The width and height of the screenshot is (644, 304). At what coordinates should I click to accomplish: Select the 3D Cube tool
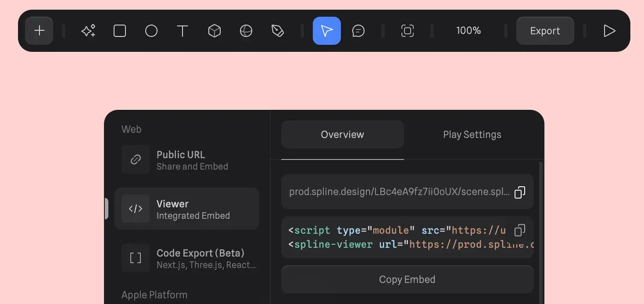click(214, 31)
